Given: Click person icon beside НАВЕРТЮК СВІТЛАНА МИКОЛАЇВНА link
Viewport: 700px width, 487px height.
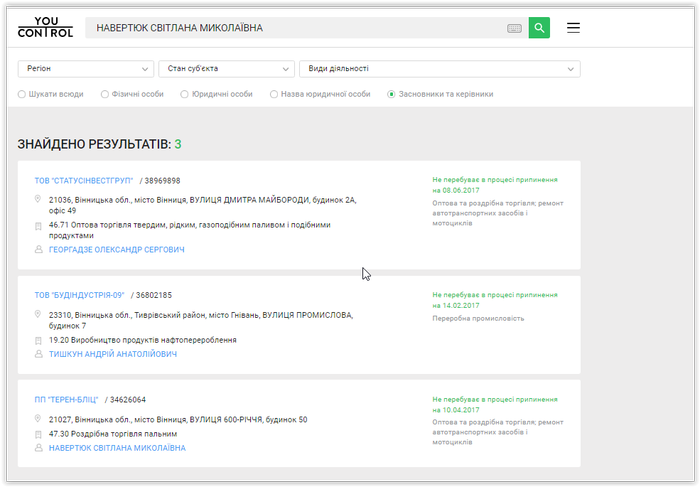Looking at the screenshot, I should pyautogui.click(x=38, y=448).
